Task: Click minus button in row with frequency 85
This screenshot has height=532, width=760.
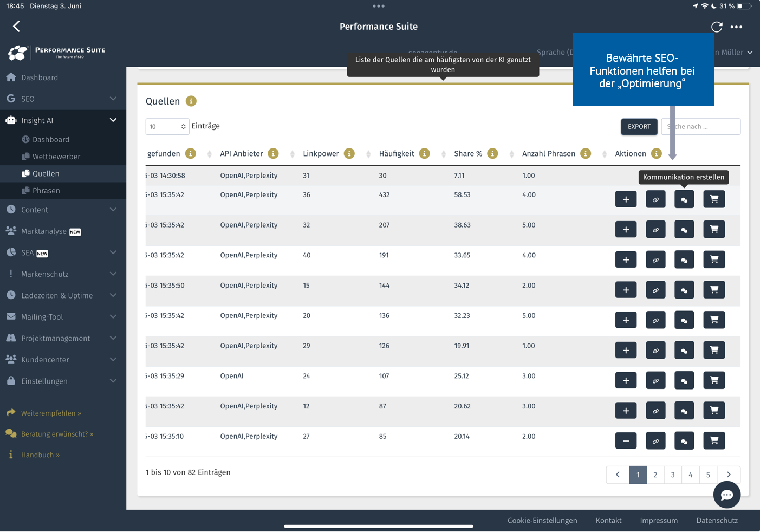Action: (x=626, y=441)
